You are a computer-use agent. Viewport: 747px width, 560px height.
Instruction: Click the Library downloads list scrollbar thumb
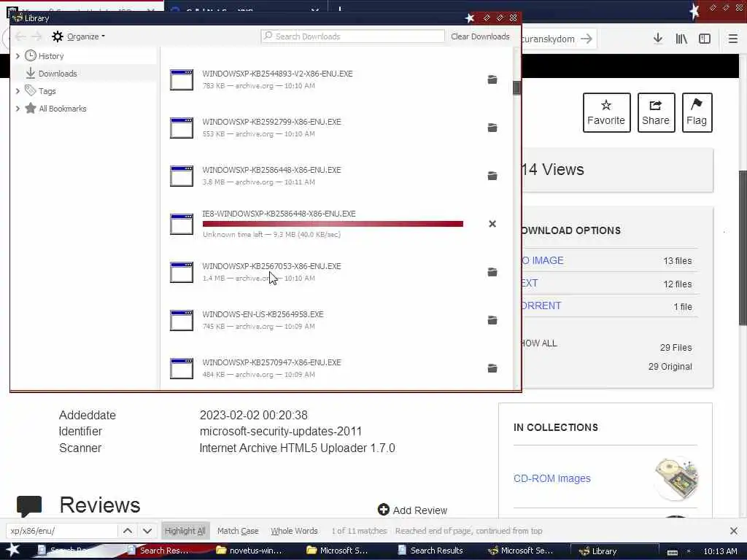pyautogui.click(x=516, y=88)
